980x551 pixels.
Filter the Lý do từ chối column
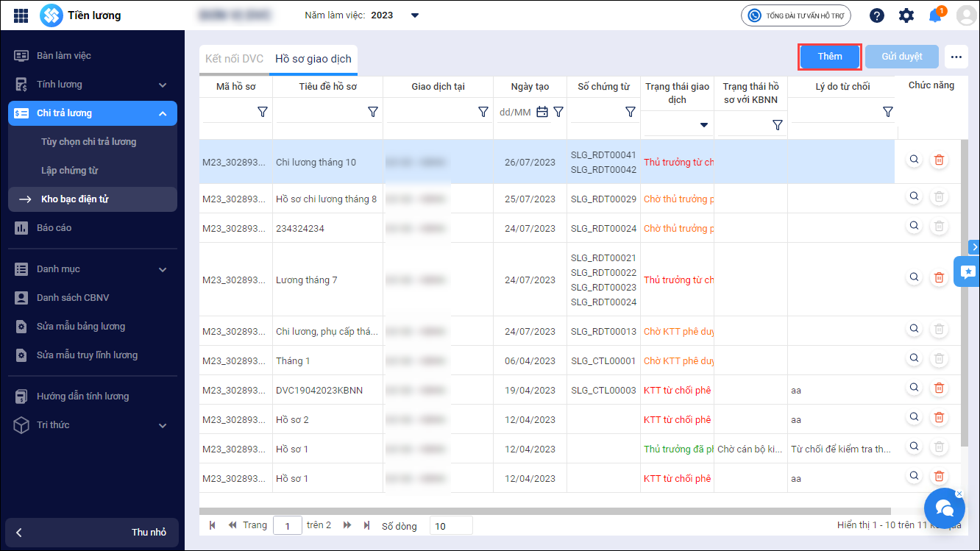coord(887,112)
